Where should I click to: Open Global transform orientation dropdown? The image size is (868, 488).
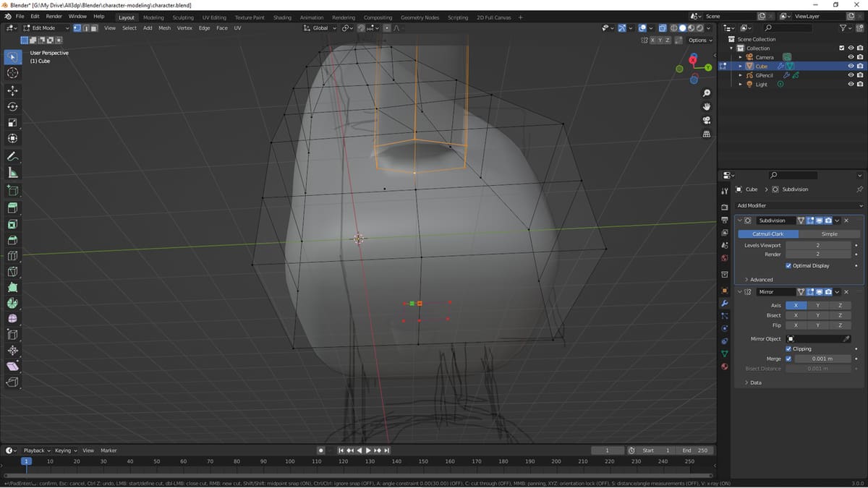click(320, 28)
